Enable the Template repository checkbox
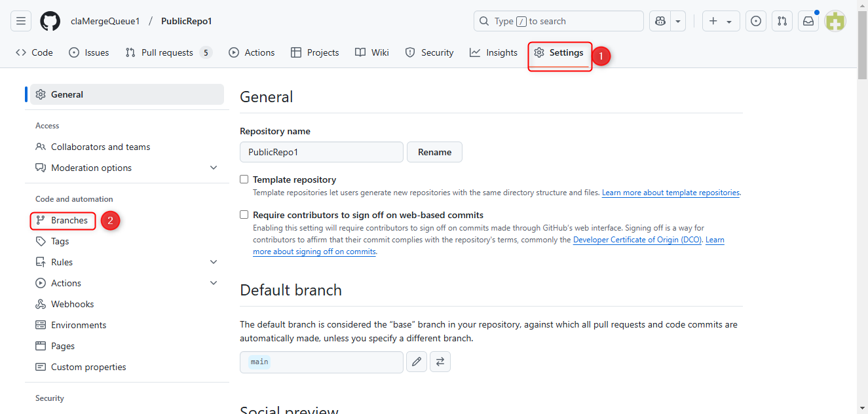The image size is (868, 414). tap(244, 179)
